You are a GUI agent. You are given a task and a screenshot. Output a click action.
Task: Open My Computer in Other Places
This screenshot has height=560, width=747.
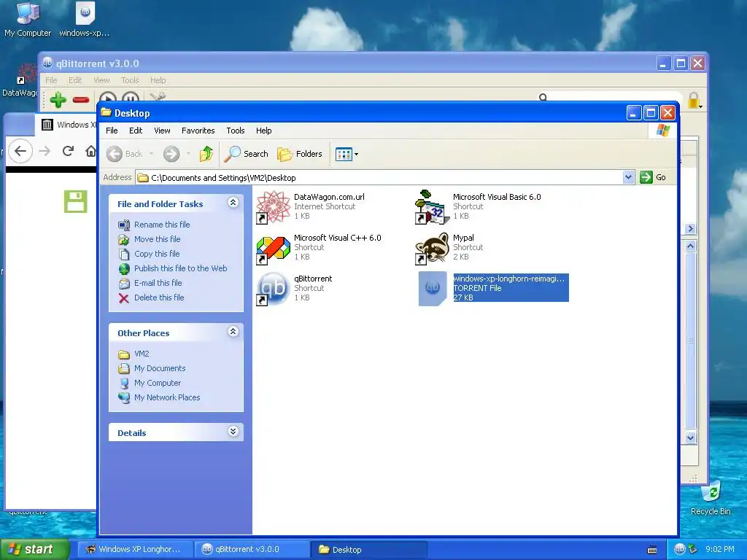158,383
